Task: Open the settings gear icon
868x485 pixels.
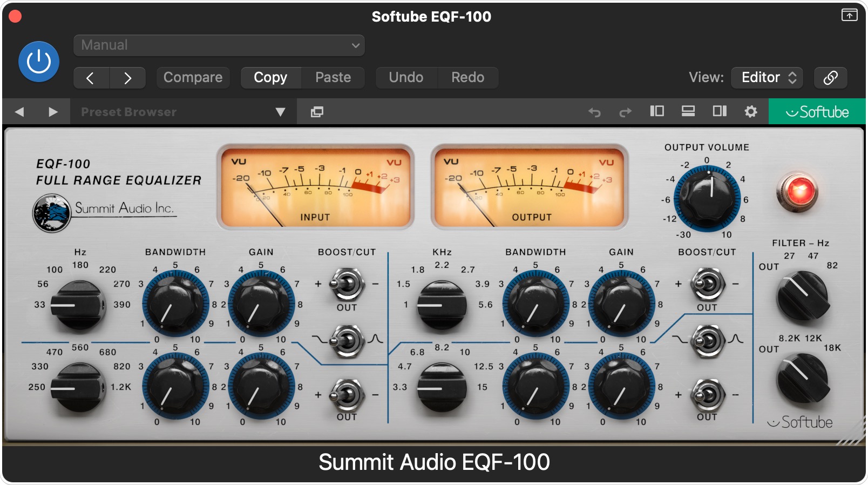Action: tap(751, 112)
